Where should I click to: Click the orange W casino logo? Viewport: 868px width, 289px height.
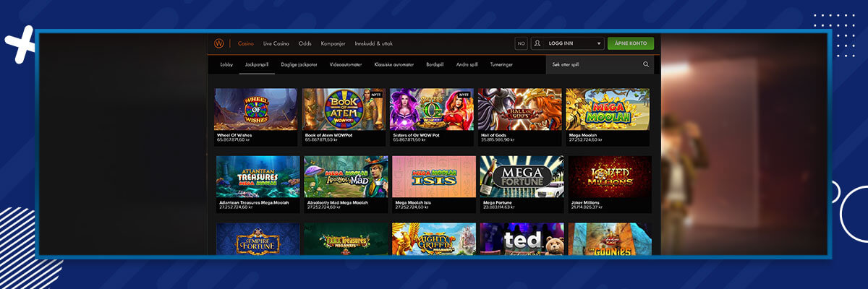point(219,43)
